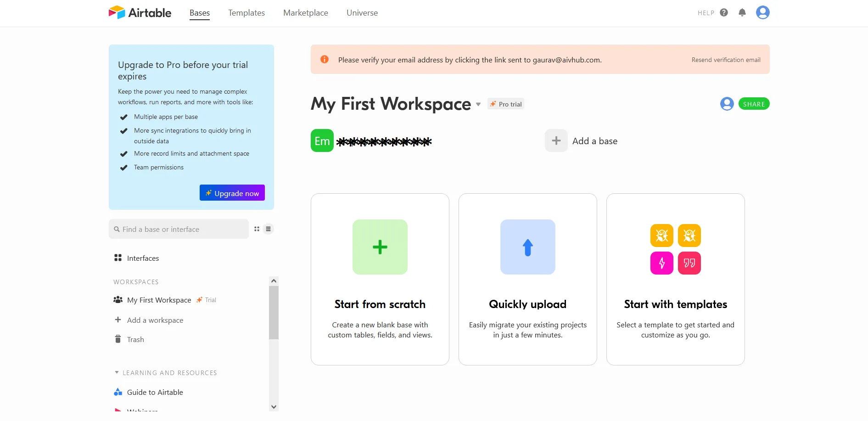Click the sidebar scroll down arrow

pos(274,407)
